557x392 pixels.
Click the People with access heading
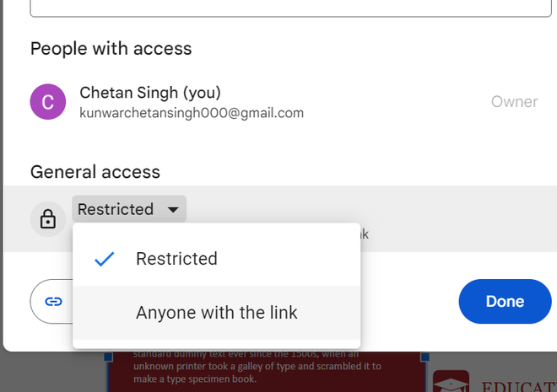111,49
